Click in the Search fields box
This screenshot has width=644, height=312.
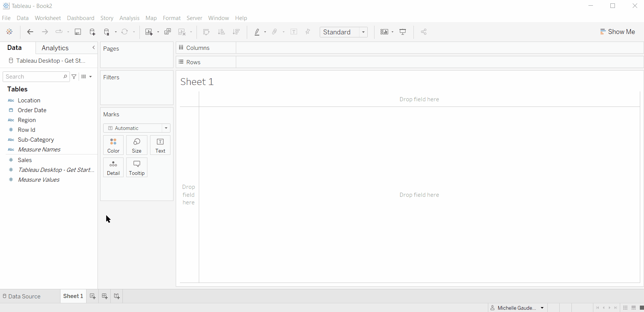(36, 77)
